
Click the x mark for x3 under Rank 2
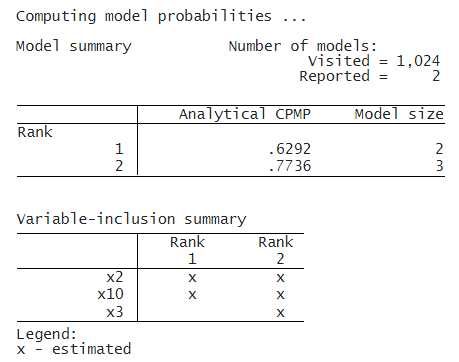pyautogui.click(x=280, y=313)
